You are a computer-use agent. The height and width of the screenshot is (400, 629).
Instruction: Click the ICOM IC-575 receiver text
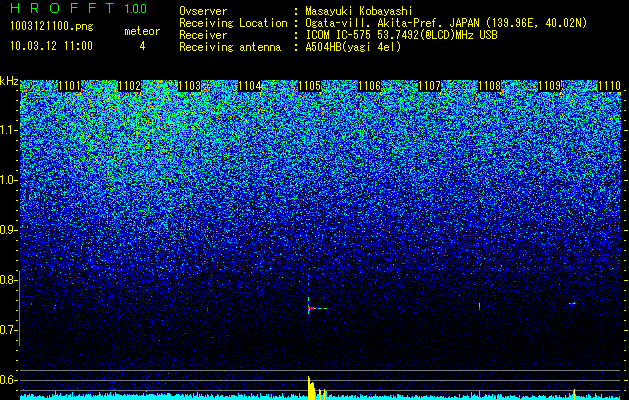tap(401, 35)
